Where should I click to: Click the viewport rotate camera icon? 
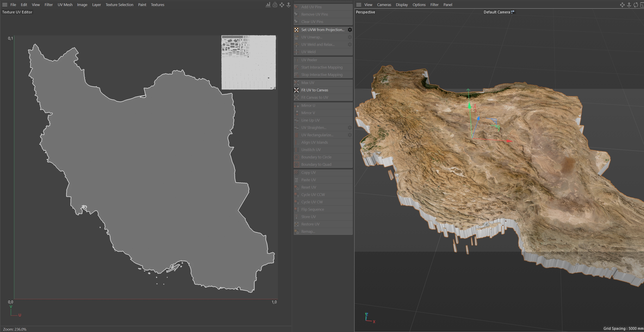636,5
